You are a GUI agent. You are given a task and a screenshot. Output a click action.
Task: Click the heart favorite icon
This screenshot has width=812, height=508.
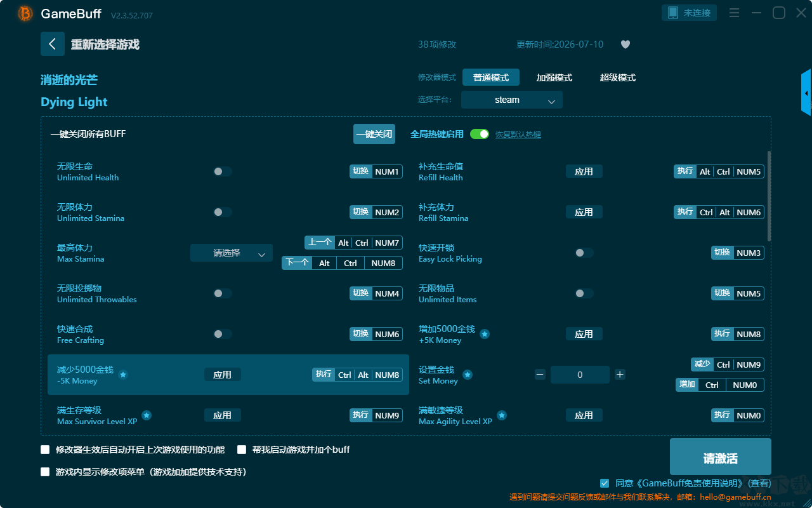pyautogui.click(x=625, y=44)
